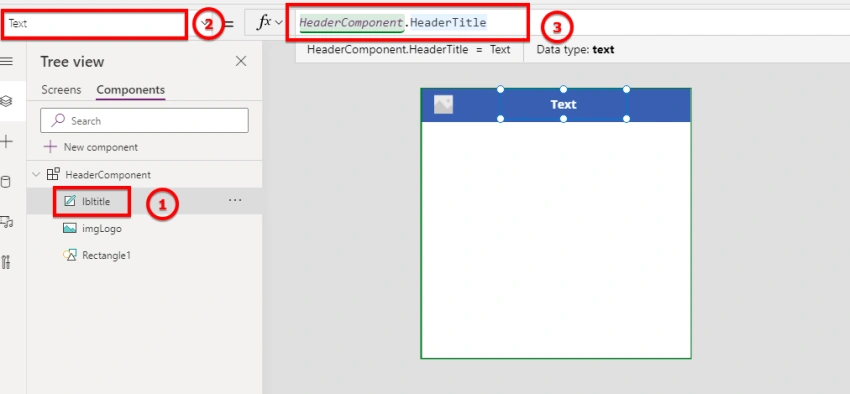Select lbltitle in the tree view
This screenshot has width=850, height=394.
(x=96, y=202)
